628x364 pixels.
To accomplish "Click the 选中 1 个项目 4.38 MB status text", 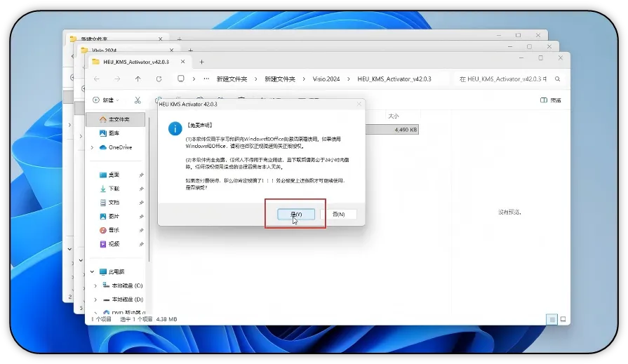I will 149,319.
